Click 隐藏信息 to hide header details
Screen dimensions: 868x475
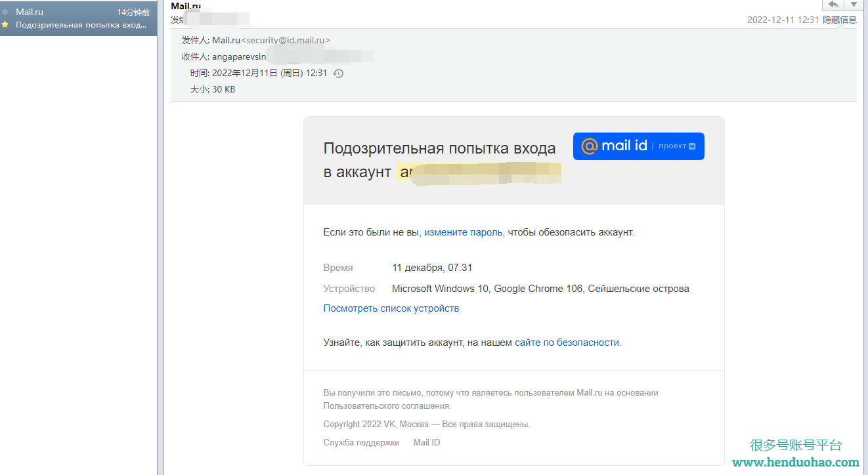pyautogui.click(x=840, y=20)
